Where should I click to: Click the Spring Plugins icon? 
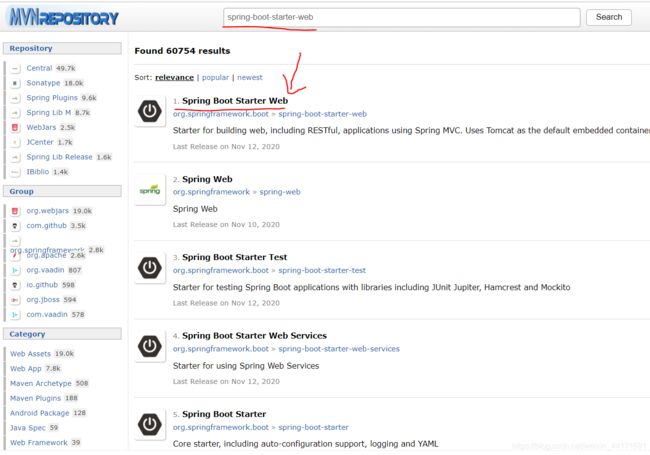point(15,98)
